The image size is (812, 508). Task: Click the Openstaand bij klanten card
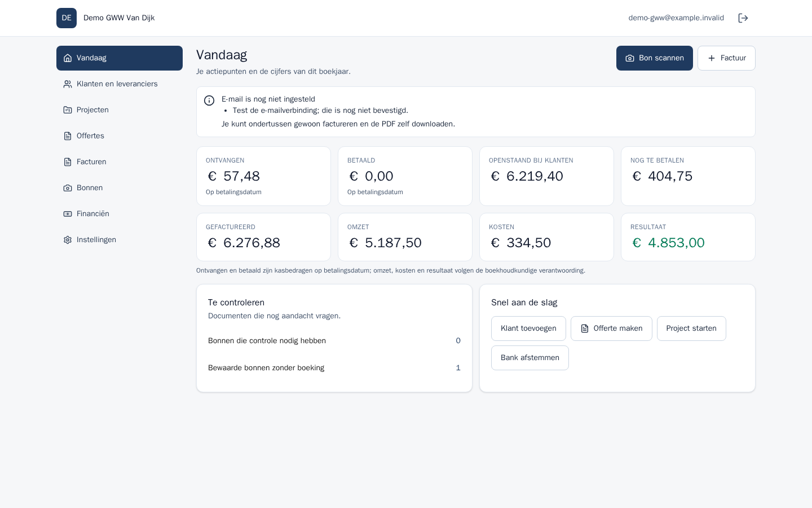click(546, 176)
